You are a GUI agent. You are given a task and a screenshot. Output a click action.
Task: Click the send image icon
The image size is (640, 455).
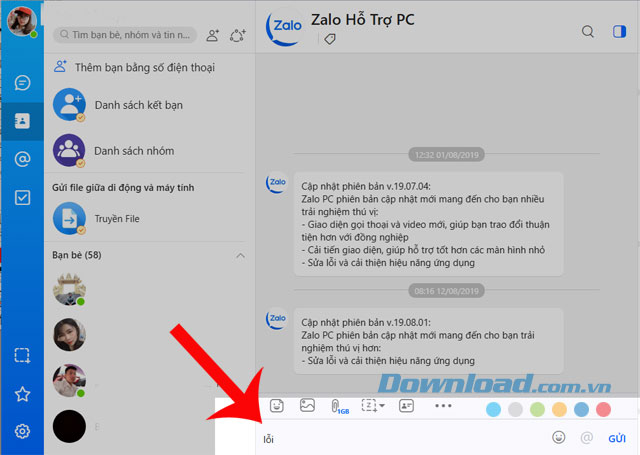tap(307, 405)
